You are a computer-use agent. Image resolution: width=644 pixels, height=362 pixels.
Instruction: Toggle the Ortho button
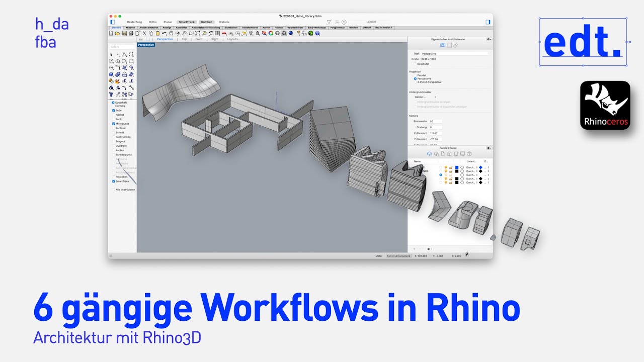pos(152,22)
